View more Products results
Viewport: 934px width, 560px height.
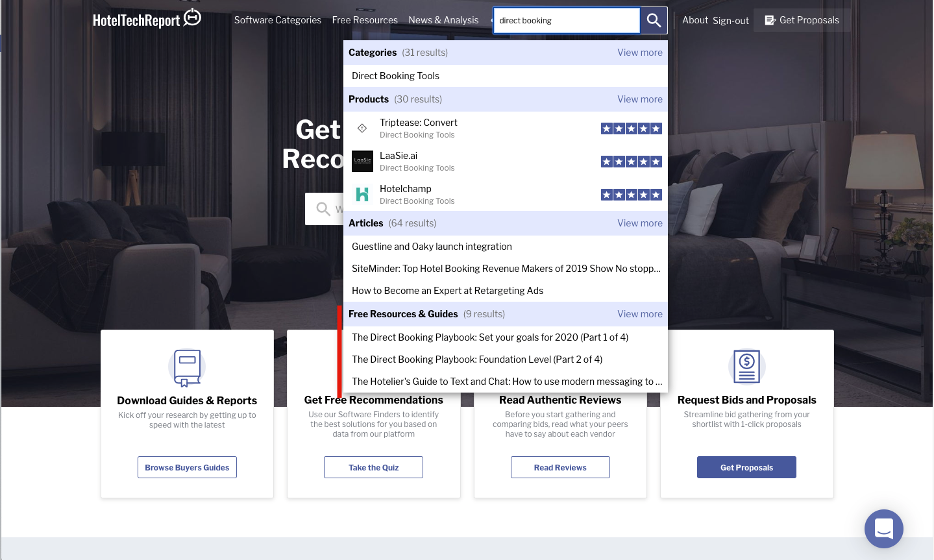click(640, 99)
